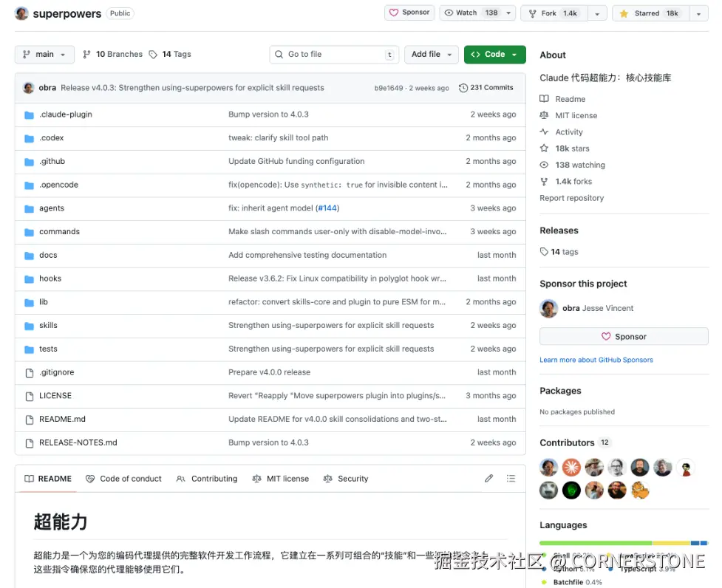Open the 10 Branches link
722x588 pixels.
[x=113, y=54]
